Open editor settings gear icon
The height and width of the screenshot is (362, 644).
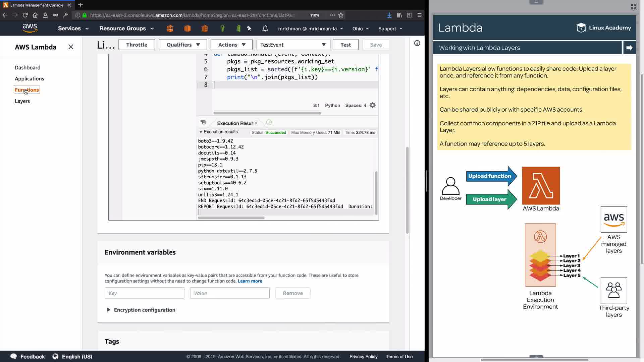tap(372, 105)
